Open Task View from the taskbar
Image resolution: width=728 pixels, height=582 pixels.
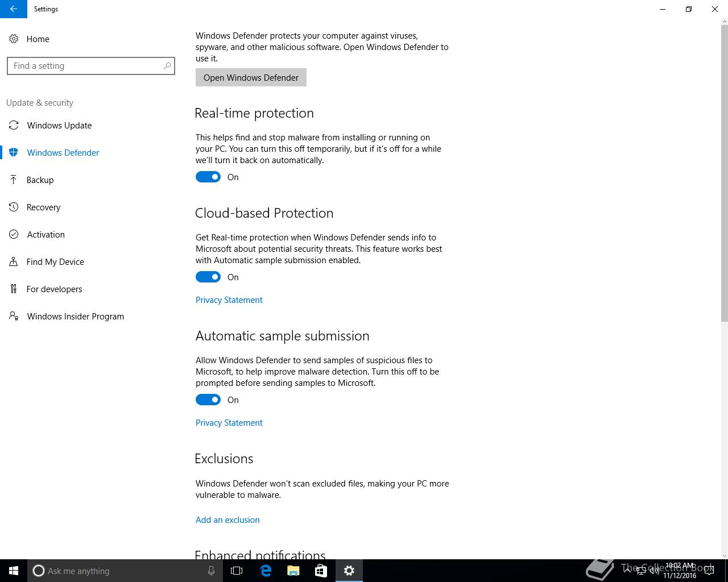pos(237,571)
